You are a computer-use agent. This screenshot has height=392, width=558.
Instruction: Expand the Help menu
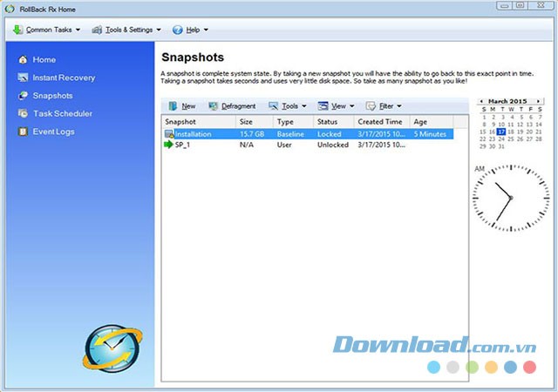coord(191,30)
